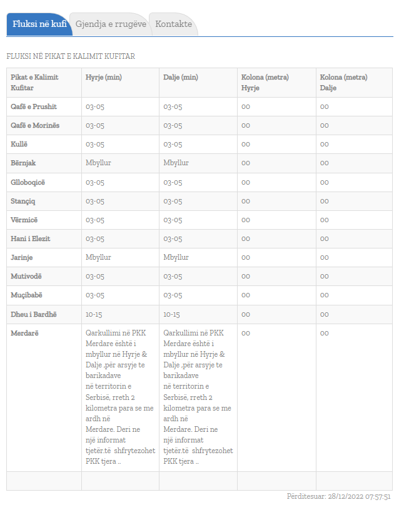Select the Hani i Elezit row label
The image size is (394, 532).
[31, 238]
